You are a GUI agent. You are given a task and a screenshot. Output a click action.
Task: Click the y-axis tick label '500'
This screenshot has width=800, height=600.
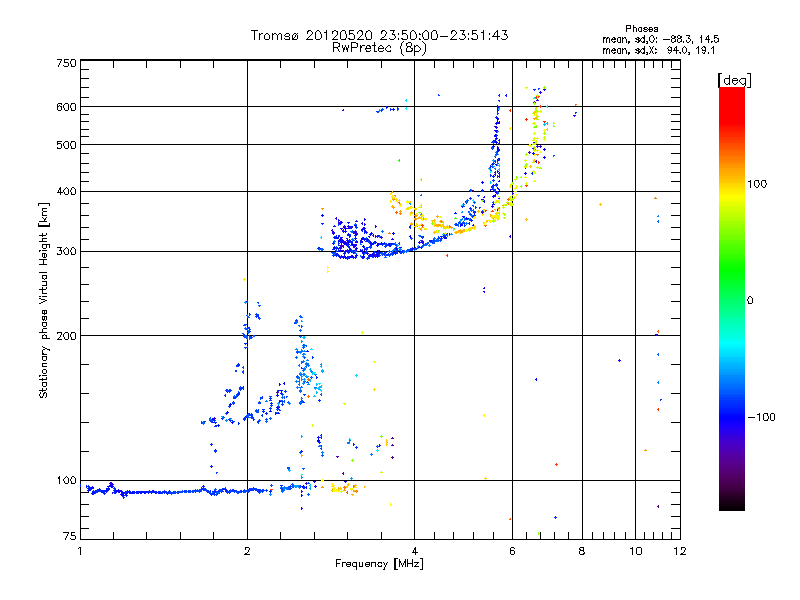[x=66, y=145]
